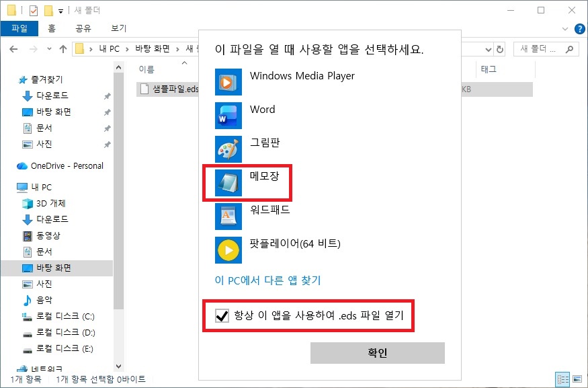Choose the Word app icon
This screenshot has height=388, width=588.
tap(228, 116)
